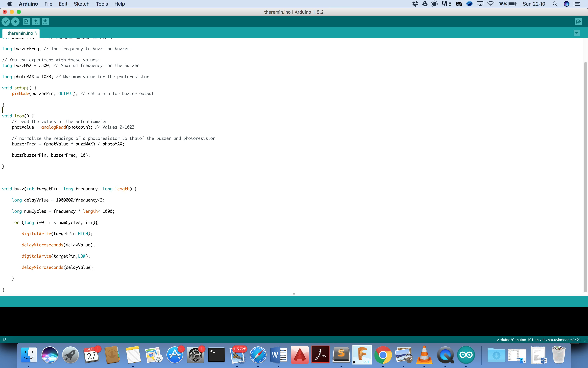The height and width of the screenshot is (368, 588).
Task: Open Terminal from the Dock
Action: coord(216,355)
